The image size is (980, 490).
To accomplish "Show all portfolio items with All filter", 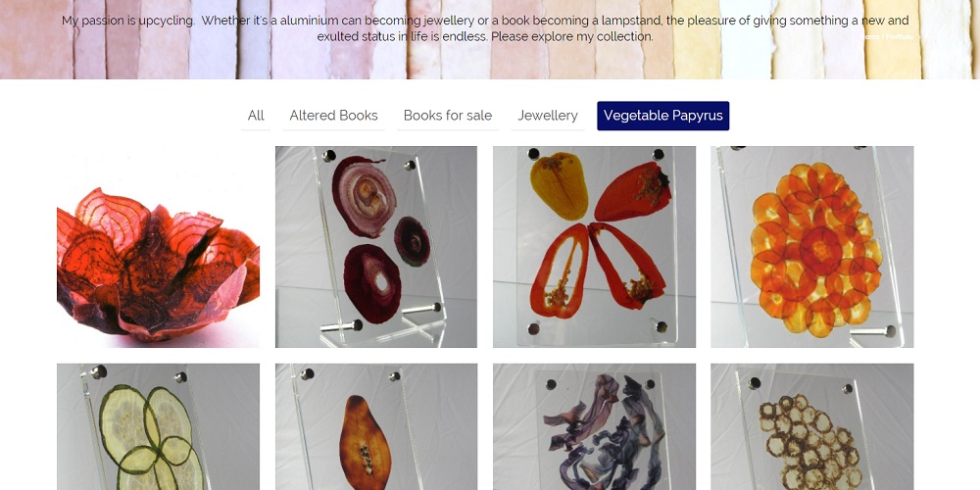I will coord(256,116).
